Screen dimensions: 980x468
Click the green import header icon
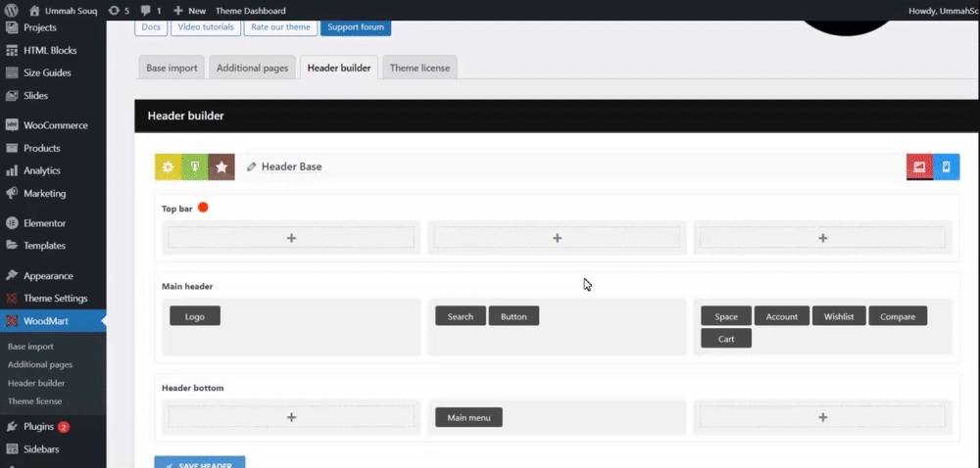[194, 166]
